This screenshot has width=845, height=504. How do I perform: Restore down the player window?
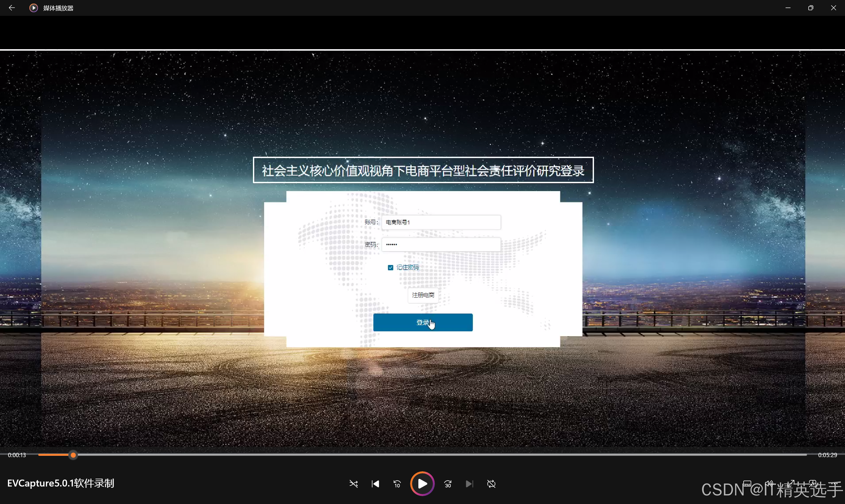810,8
